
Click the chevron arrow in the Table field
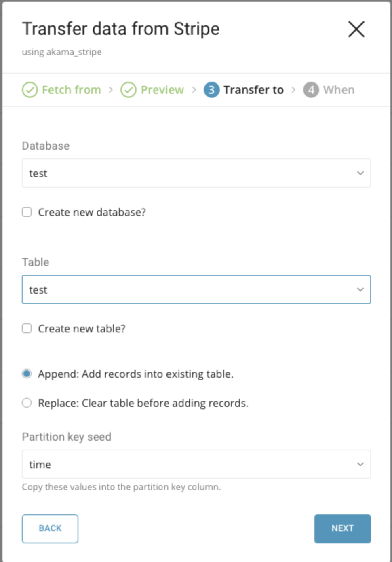tap(360, 289)
